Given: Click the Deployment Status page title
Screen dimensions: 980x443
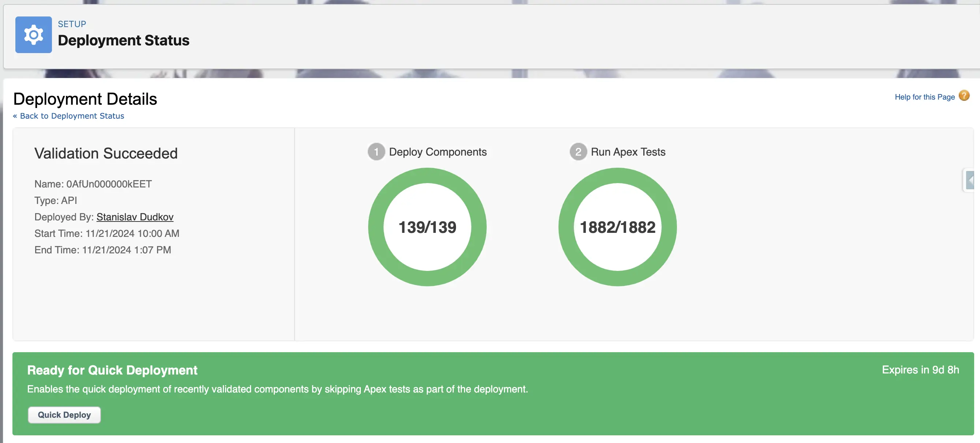Looking at the screenshot, I should pyautogui.click(x=123, y=40).
